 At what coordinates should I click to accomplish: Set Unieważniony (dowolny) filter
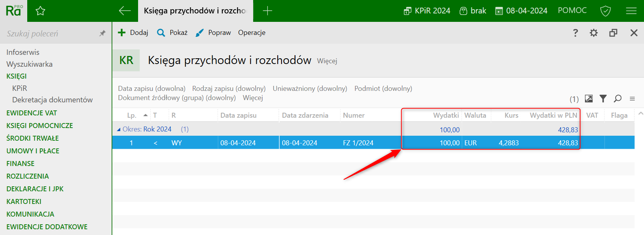[x=310, y=89]
